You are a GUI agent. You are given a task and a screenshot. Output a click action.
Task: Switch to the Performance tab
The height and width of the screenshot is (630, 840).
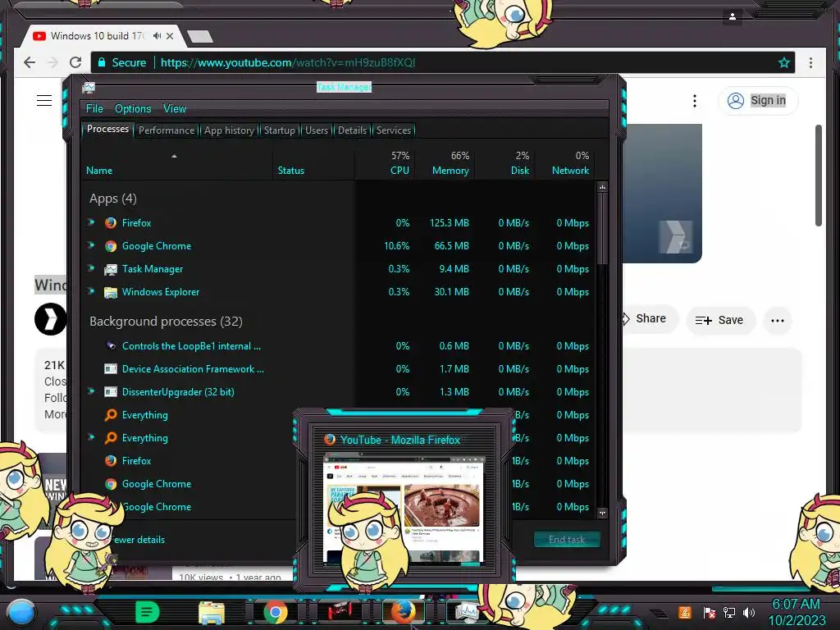167,130
